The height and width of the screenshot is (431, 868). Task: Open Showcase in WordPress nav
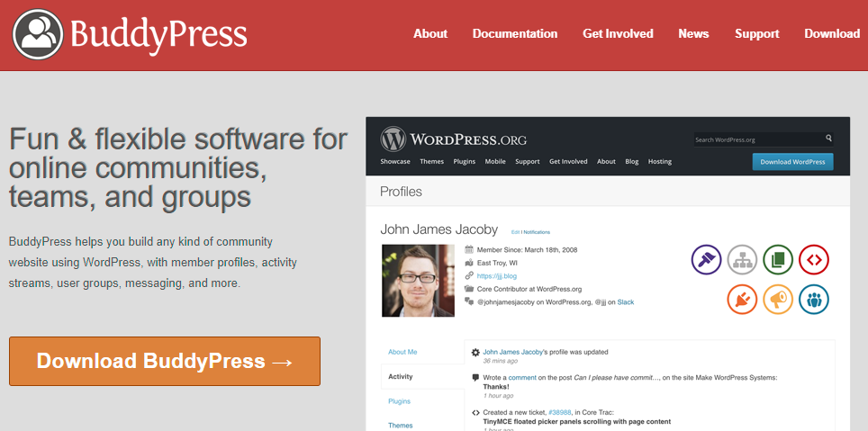[395, 162]
